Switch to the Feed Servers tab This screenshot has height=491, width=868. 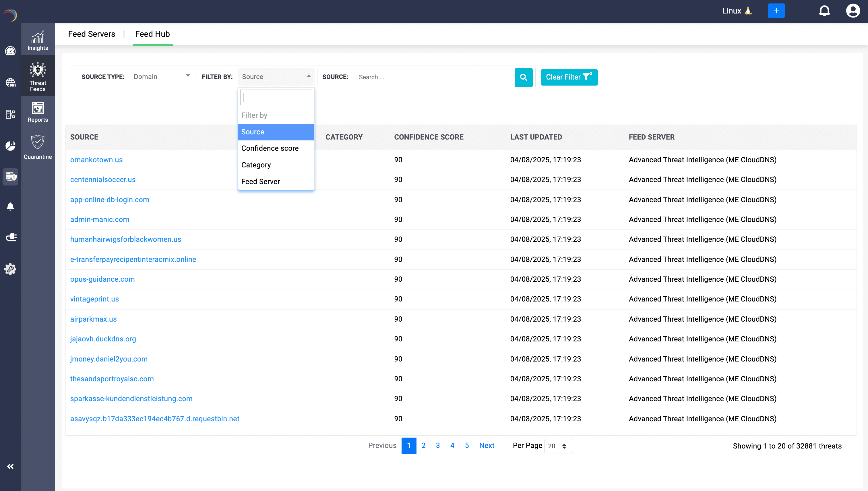[92, 34]
